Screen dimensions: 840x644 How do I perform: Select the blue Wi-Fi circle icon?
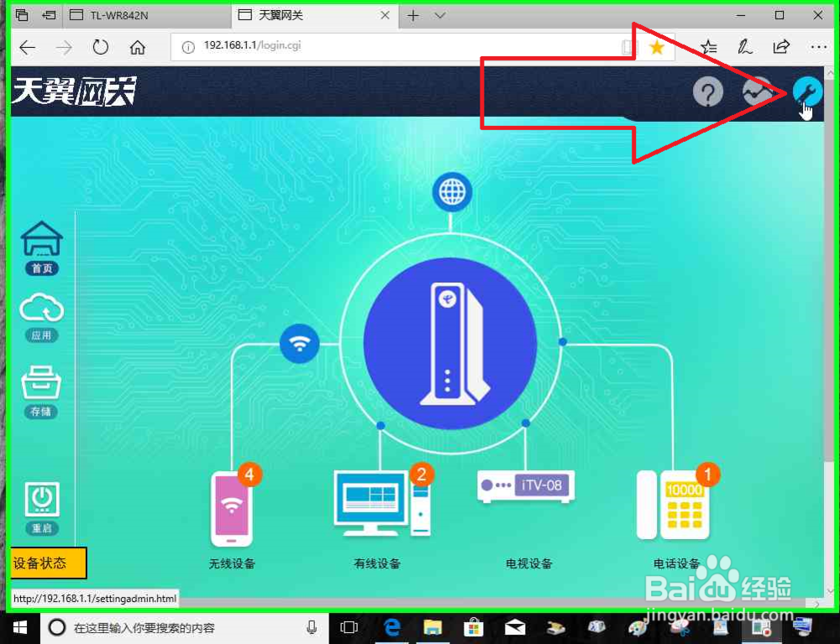pyautogui.click(x=300, y=343)
